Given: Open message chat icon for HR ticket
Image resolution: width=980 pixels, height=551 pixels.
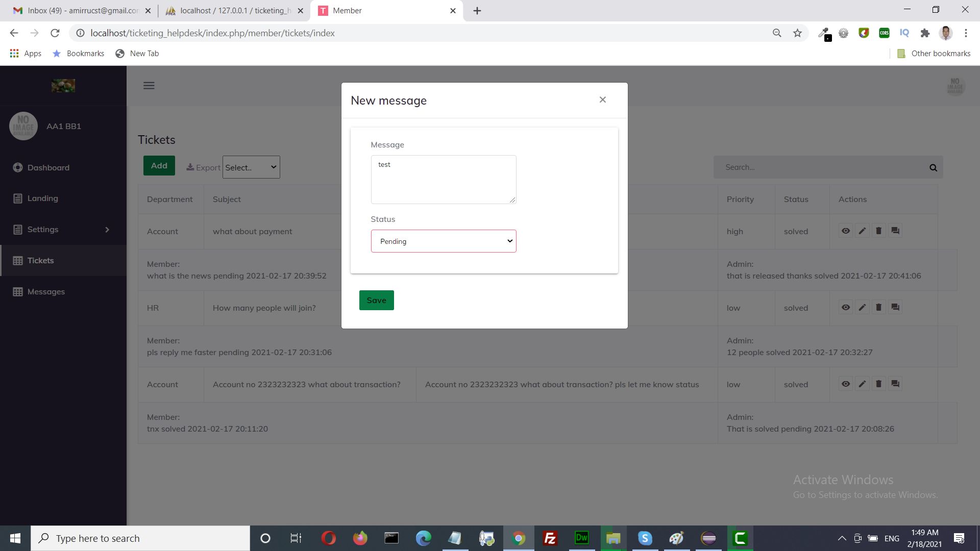Looking at the screenshot, I should point(895,308).
